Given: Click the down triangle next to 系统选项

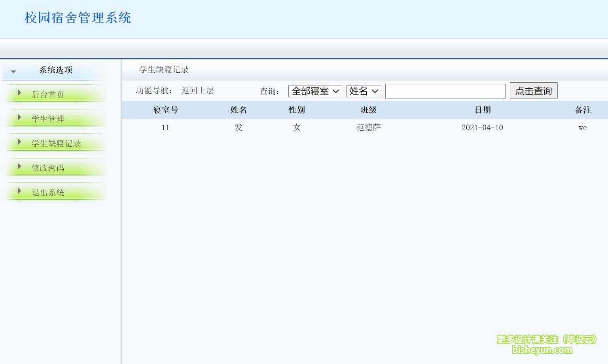Looking at the screenshot, I should pyautogui.click(x=14, y=72).
